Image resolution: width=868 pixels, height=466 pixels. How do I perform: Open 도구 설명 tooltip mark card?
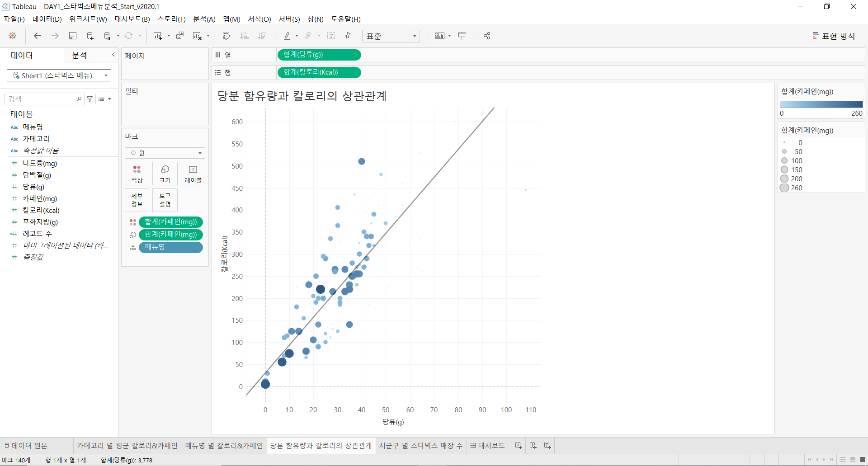[x=165, y=200]
